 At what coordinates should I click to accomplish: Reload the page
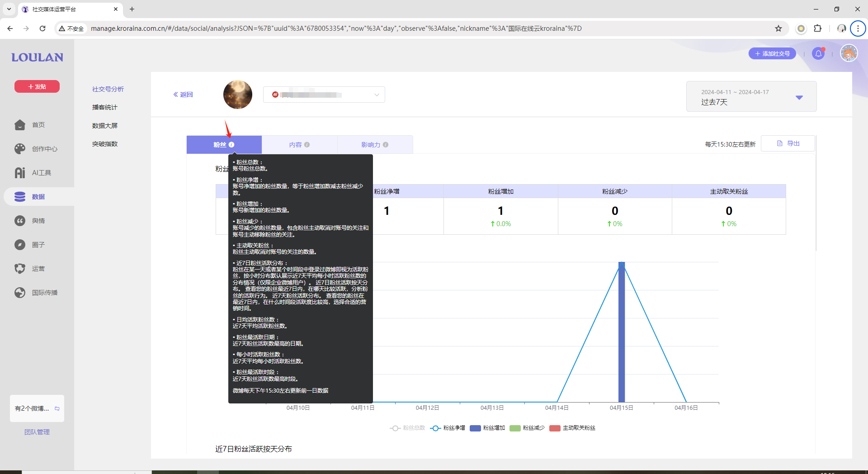(x=42, y=28)
